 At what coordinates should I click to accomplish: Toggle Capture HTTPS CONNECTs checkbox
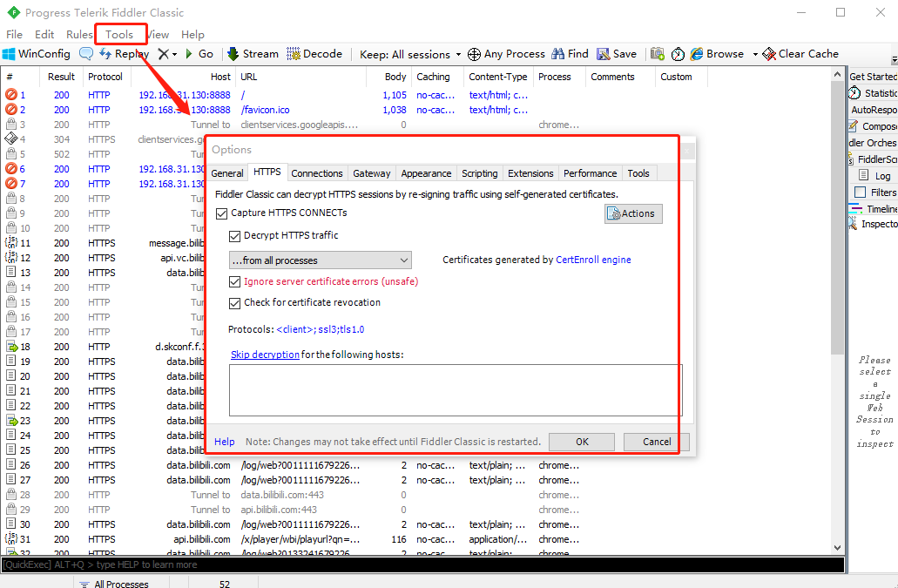coord(221,213)
